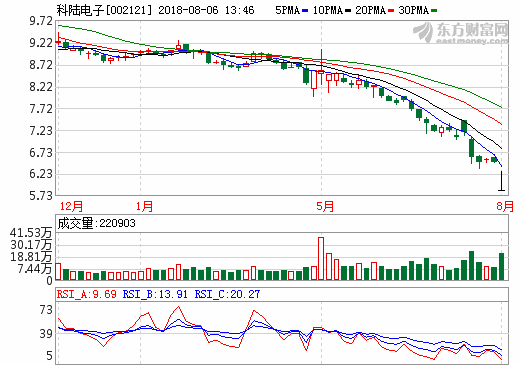Click the RSI_C:20.27 indicator readout
520x365 pixels.
227,294
